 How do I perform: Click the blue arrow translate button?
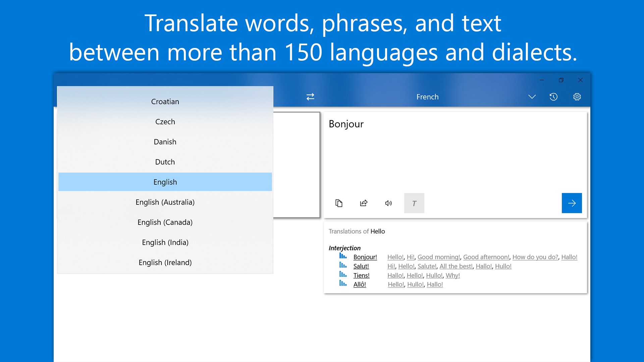click(572, 203)
